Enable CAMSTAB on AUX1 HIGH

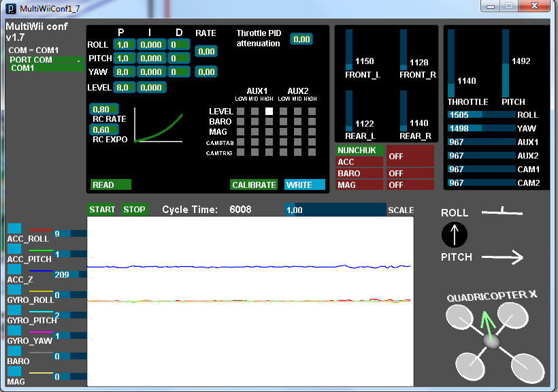tap(269, 142)
